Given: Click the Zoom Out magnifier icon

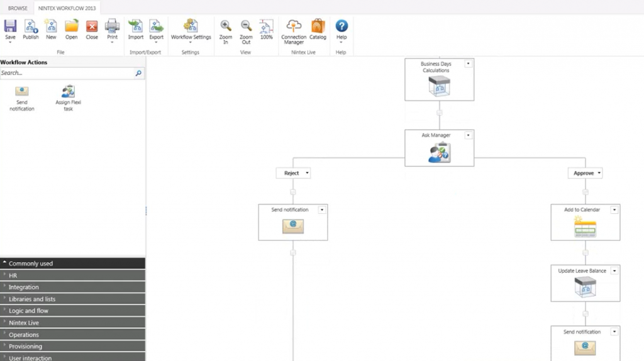Looking at the screenshot, I should tap(246, 26).
